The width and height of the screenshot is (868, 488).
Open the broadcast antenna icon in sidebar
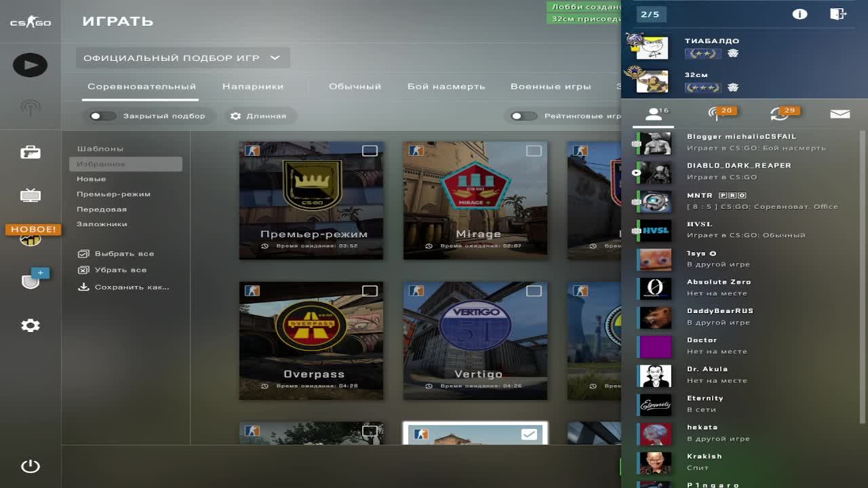pos(30,107)
